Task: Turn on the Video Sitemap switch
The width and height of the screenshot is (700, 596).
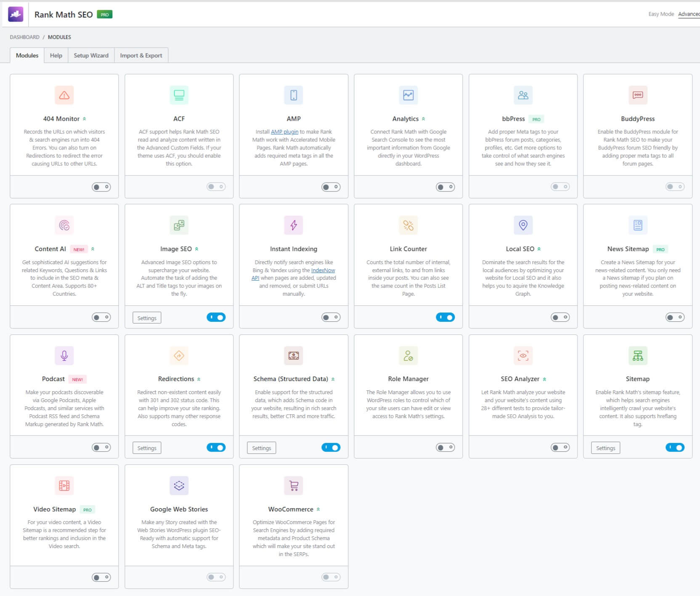Action: coord(101,577)
